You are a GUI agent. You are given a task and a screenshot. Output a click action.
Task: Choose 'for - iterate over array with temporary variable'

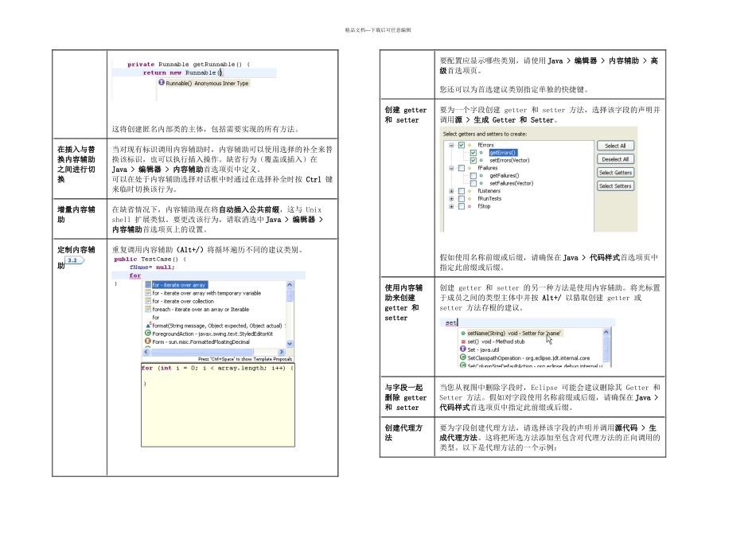tap(206, 293)
